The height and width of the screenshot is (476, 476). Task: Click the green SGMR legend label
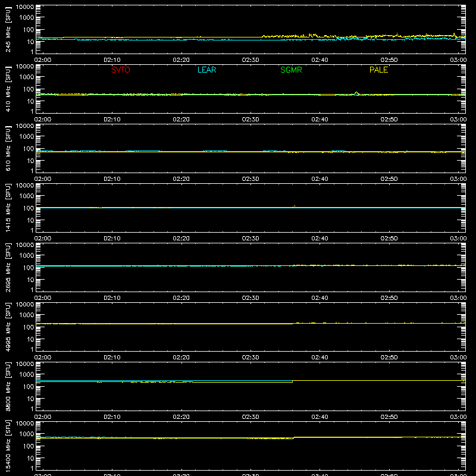291,70
